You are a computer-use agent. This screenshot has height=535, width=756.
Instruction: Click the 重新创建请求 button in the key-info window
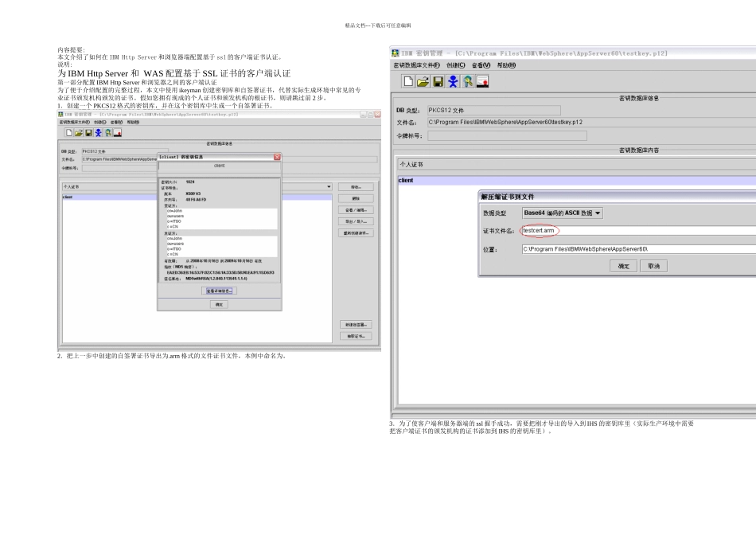pos(356,233)
